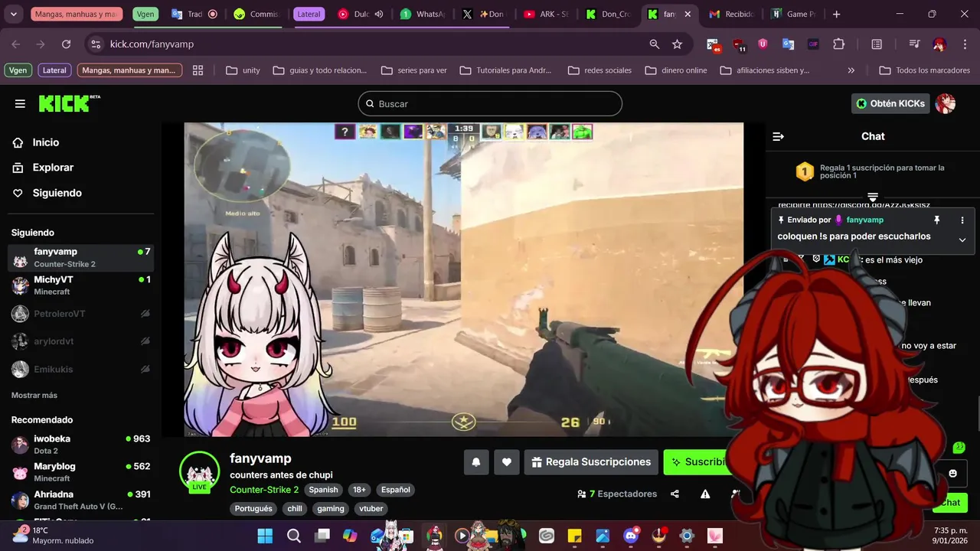
Task: Expand the pinned message chevron
Action: click(962, 240)
